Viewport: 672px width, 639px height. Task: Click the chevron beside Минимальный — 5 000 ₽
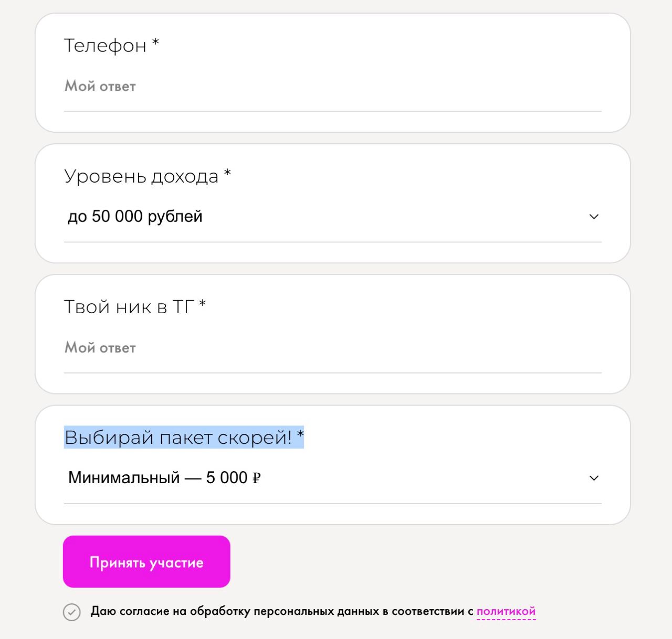click(x=594, y=478)
